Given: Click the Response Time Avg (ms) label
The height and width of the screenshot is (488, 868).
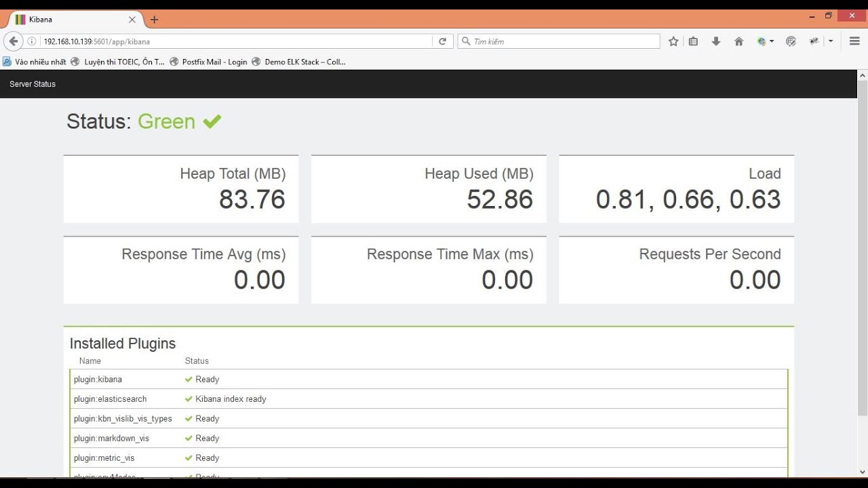Looking at the screenshot, I should [203, 254].
